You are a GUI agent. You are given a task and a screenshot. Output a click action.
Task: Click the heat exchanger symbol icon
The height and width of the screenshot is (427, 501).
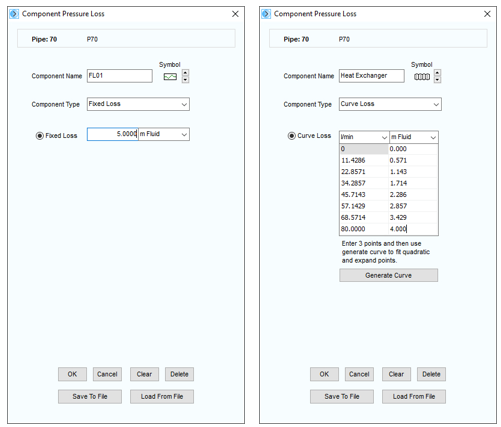[x=422, y=77]
